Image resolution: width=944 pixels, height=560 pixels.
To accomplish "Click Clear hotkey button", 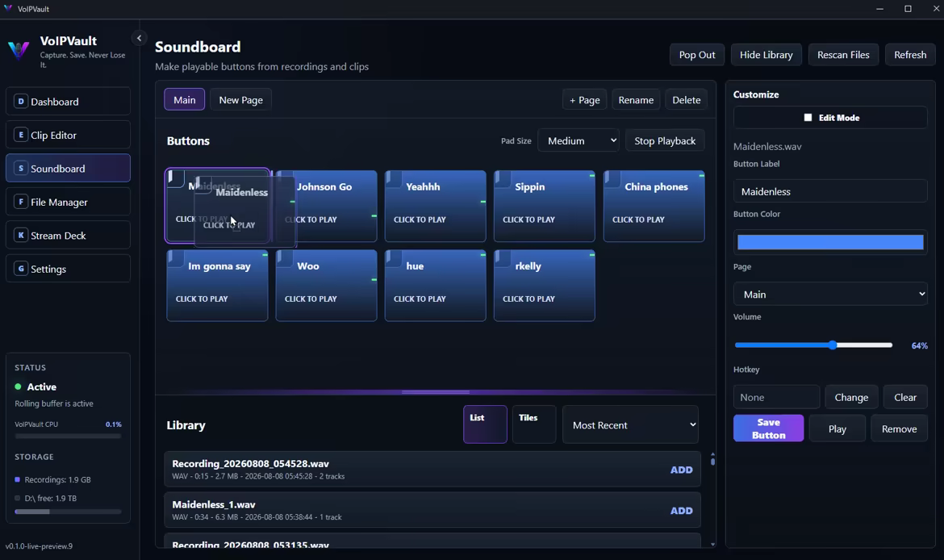I will (x=904, y=398).
